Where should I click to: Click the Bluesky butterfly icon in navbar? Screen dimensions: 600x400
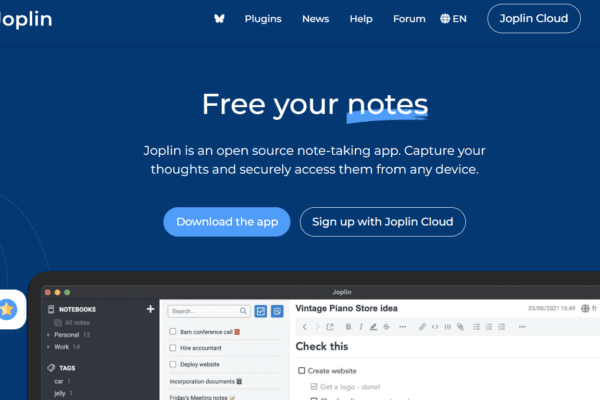[x=220, y=19]
